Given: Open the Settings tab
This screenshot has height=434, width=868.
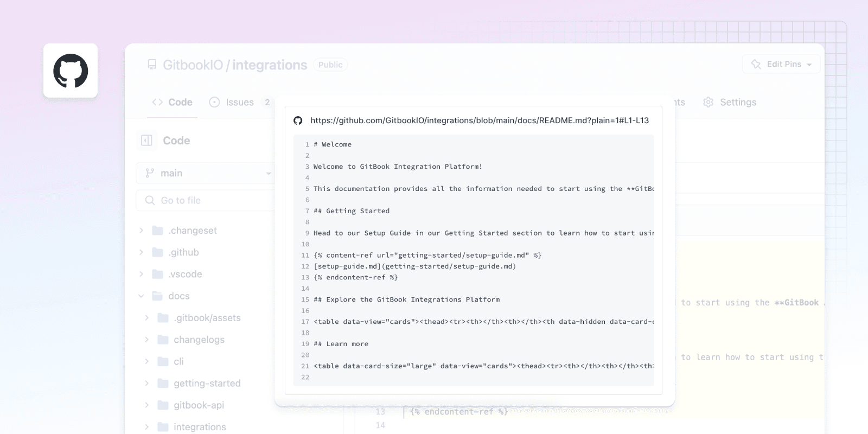Looking at the screenshot, I should [x=729, y=102].
